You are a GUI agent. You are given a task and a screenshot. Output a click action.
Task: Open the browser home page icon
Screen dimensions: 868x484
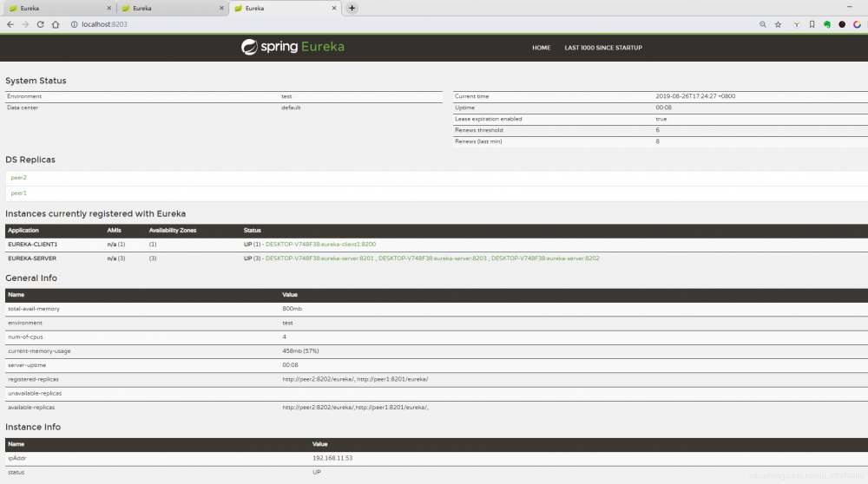(56, 24)
